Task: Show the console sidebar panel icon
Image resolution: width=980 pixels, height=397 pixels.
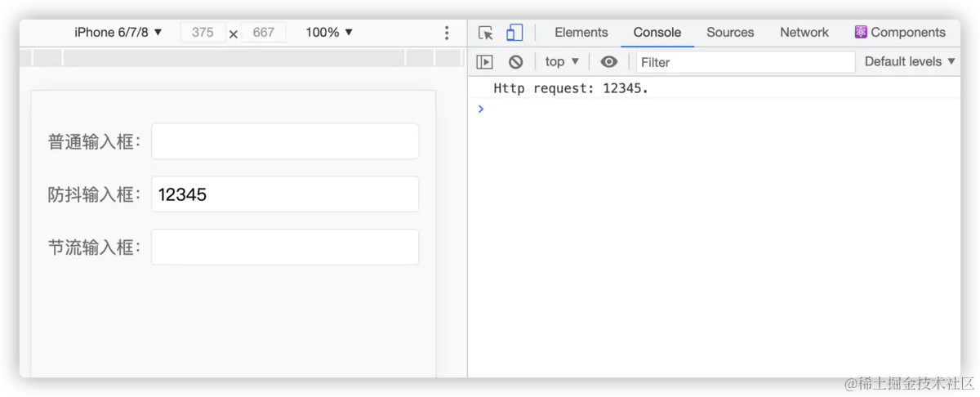Action: click(x=485, y=61)
